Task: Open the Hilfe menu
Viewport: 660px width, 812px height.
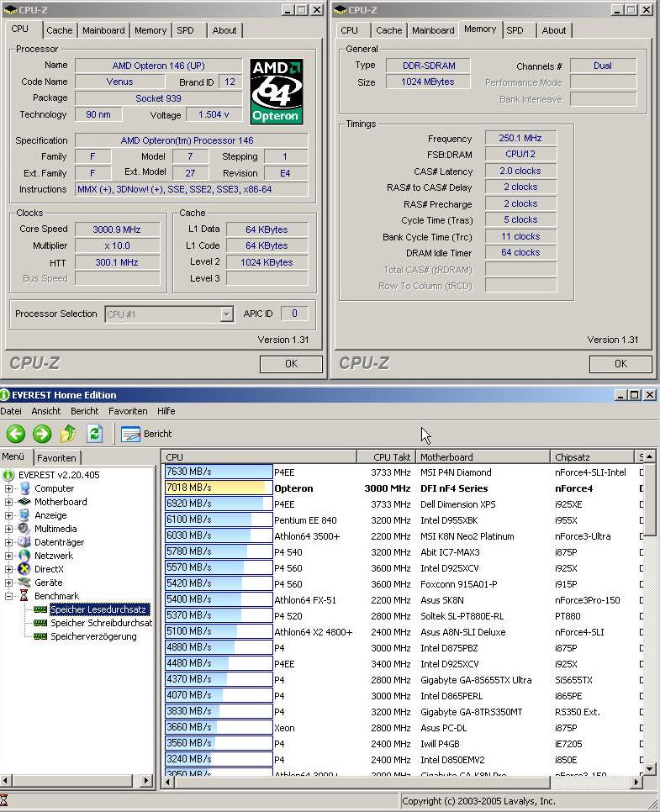Action: (x=166, y=411)
